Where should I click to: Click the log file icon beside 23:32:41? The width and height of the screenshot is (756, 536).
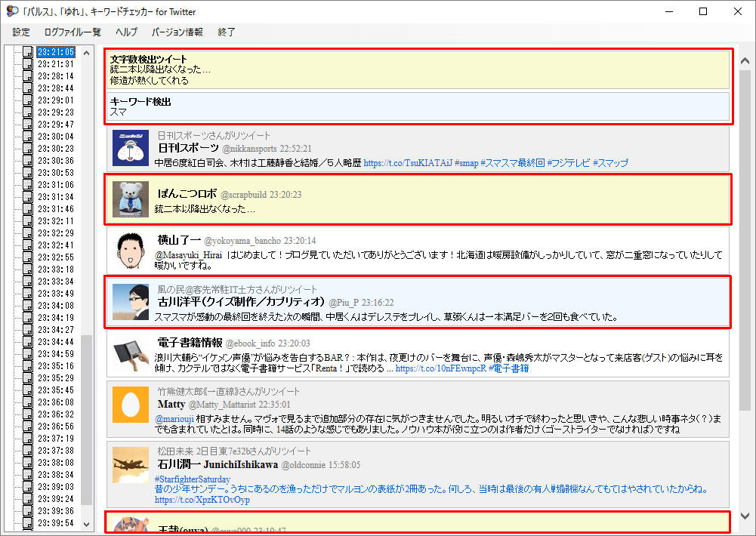pos(28,245)
